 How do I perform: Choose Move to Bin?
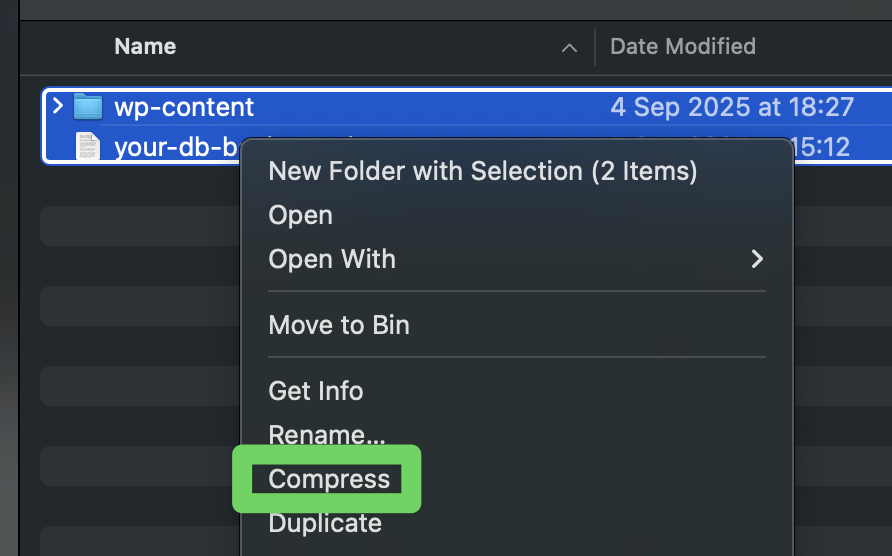click(339, 325)
